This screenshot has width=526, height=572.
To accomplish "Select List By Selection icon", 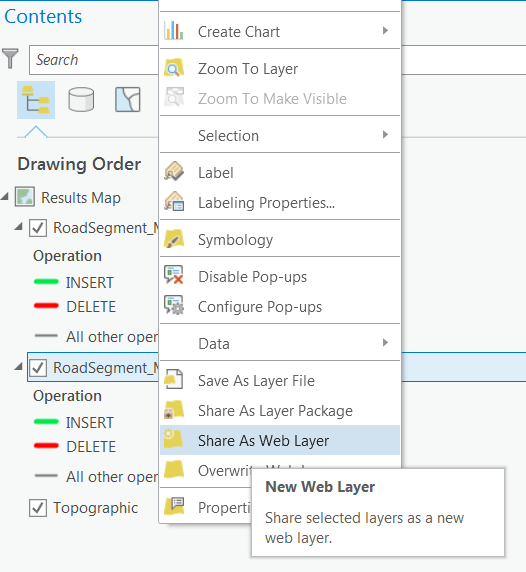I will coord(128,99).
